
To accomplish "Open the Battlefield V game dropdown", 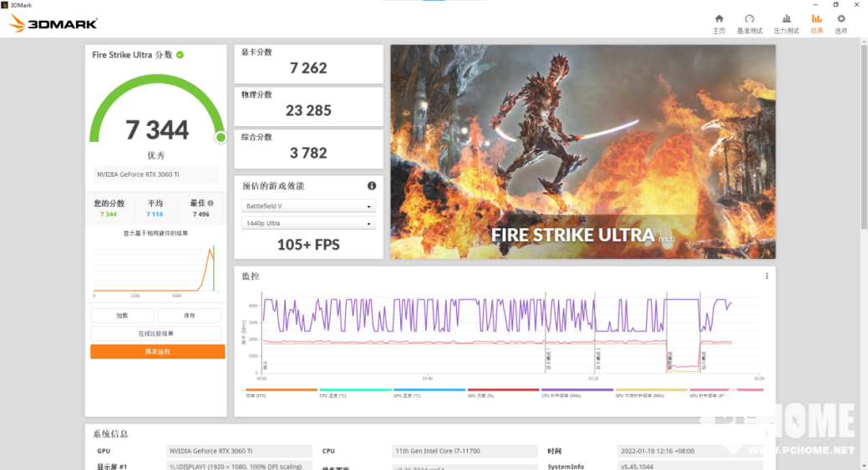I will [x=308, y=205].
